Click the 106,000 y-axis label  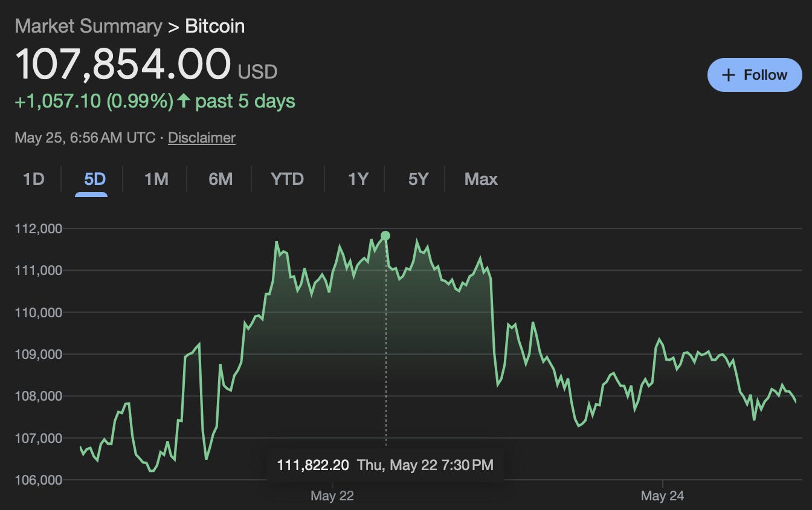pyautogui.click(x=39, y=480)
